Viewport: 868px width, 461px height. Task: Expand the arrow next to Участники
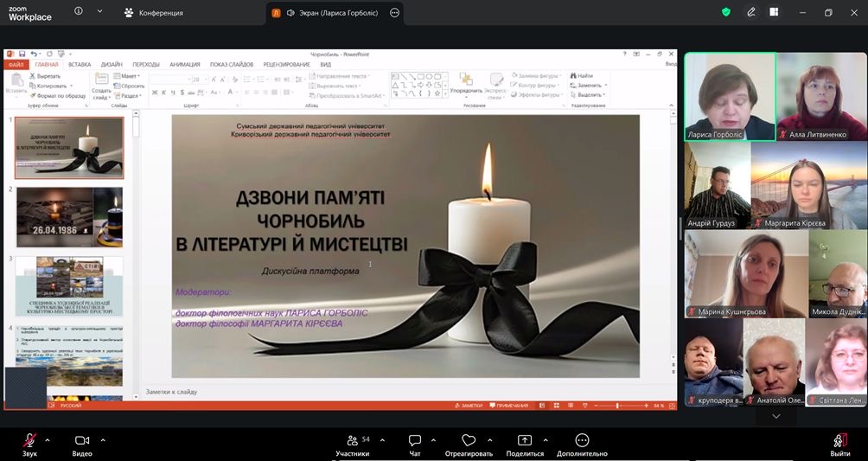[382, 439]
